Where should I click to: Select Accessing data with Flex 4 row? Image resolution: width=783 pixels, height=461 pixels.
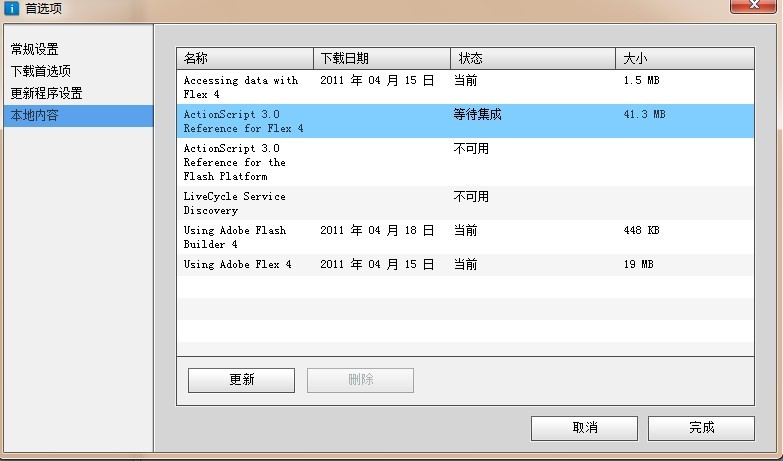pos(465,87)
